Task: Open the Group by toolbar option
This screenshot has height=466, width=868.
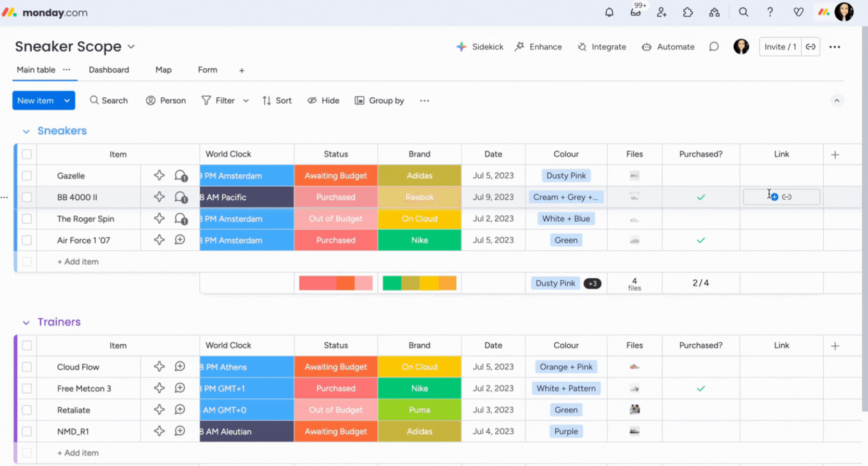Action: [x=379, y=100]
